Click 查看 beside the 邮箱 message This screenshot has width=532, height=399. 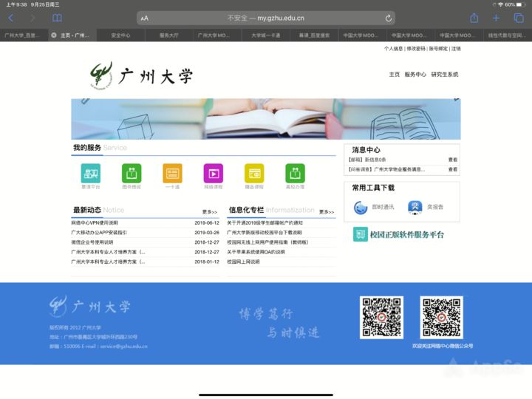(x=453, y=160)
